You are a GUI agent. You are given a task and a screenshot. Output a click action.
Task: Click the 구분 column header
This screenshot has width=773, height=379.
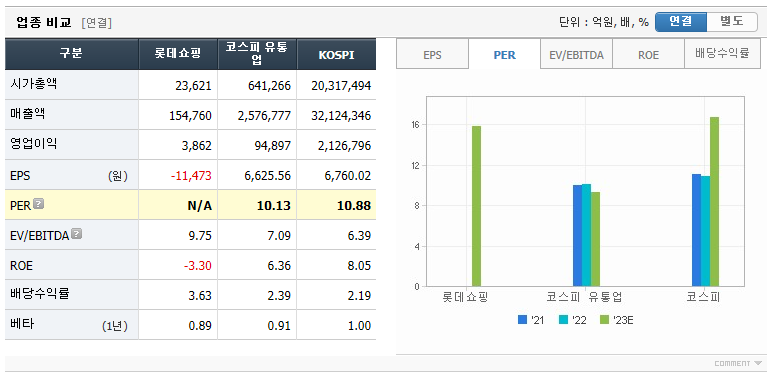(71, 54)
